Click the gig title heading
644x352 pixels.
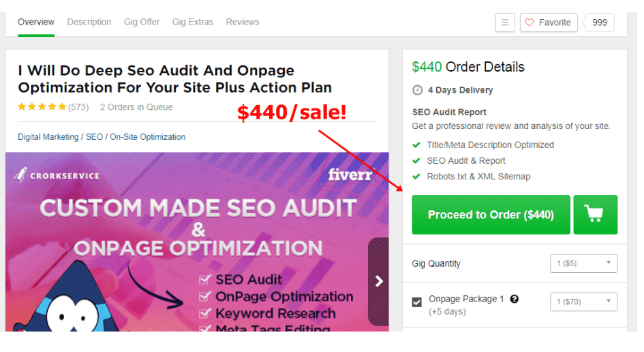coord(175,79)
